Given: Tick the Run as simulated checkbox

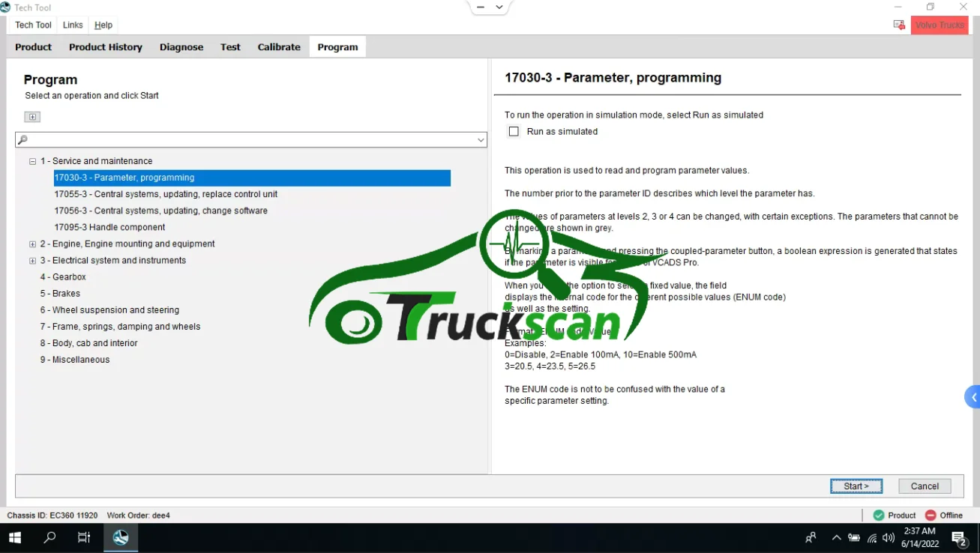Looking at the screenshot, I should point(514,132).
